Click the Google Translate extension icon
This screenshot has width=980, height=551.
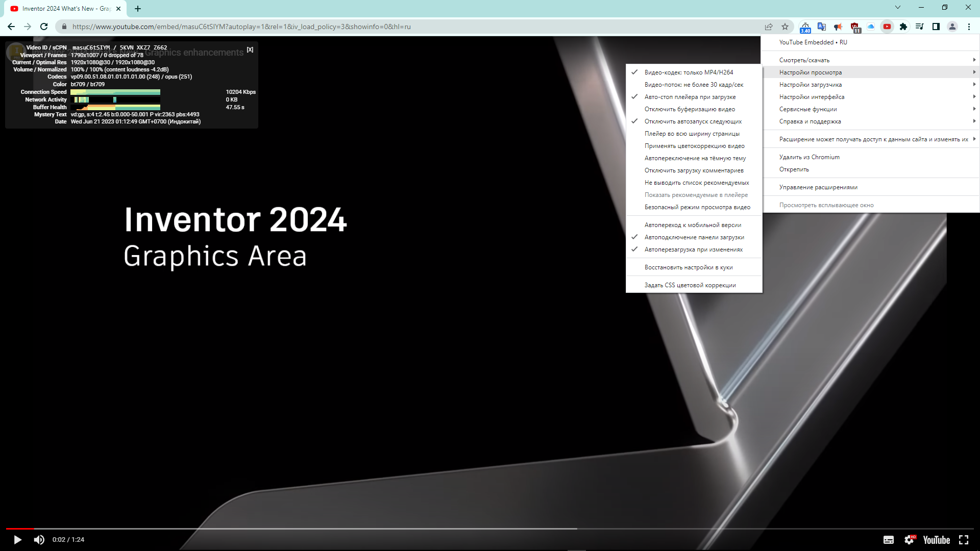point(822,27)
